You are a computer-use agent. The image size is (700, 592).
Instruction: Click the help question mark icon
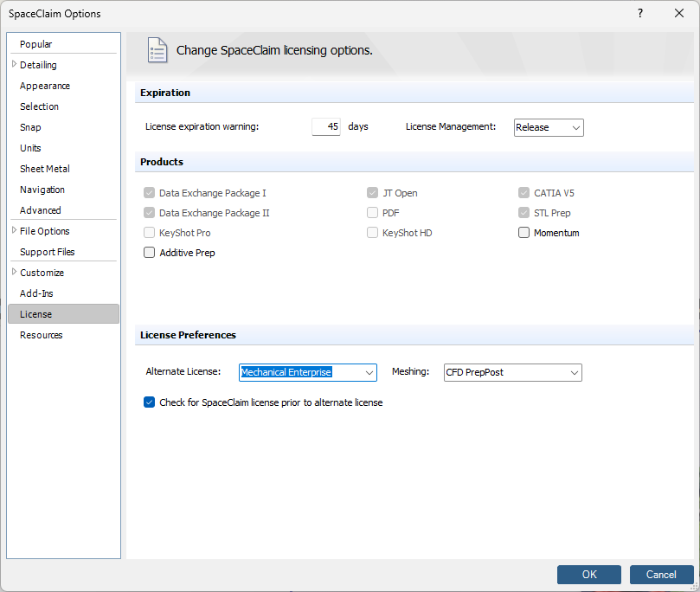click(x=640, y=14)
